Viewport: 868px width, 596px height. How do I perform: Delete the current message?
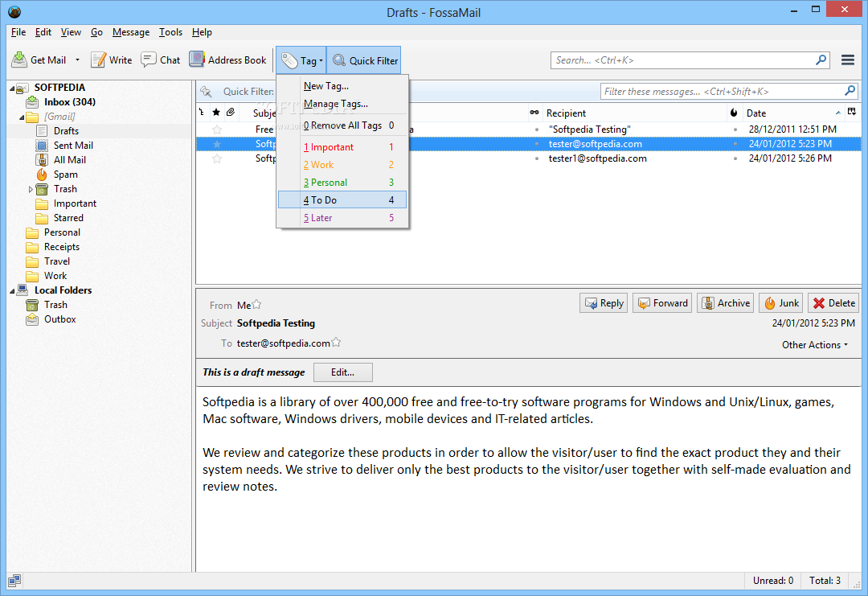coord(833,303)
